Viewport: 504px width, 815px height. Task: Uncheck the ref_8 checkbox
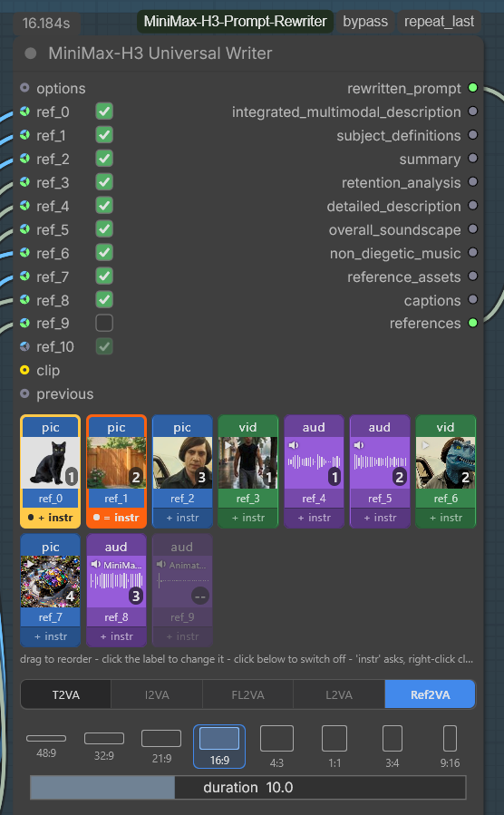(104, 300)
